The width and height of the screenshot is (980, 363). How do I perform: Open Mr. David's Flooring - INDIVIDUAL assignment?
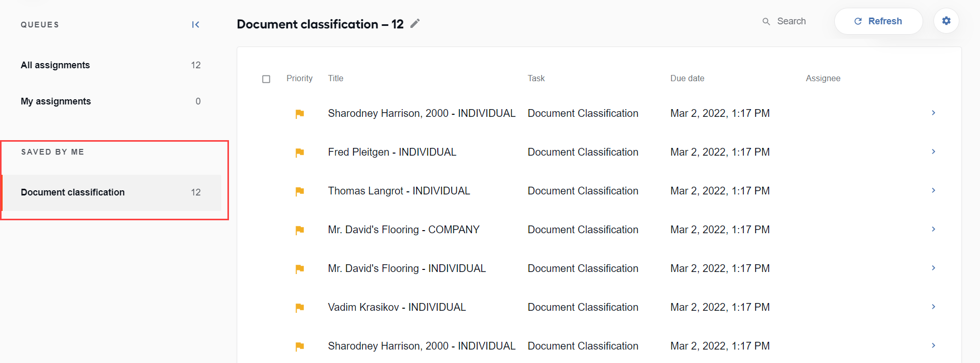tap(407, 268)
